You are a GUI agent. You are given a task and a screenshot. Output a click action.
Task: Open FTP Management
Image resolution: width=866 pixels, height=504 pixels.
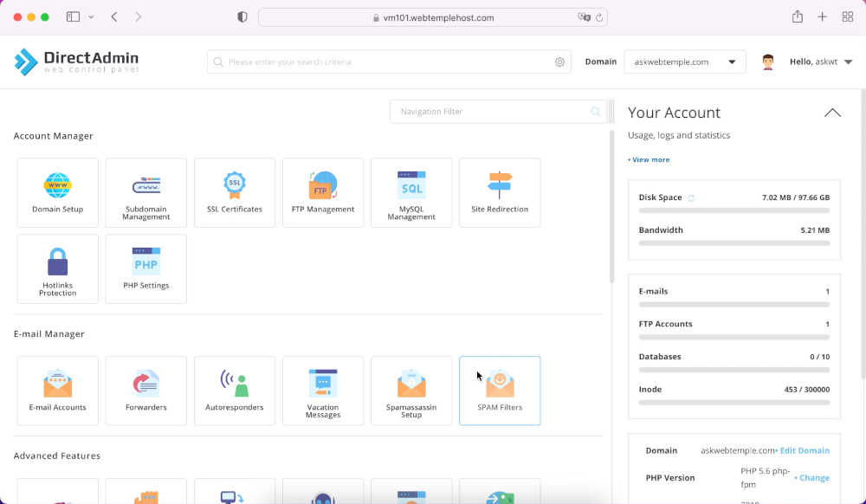pos(323,192)
